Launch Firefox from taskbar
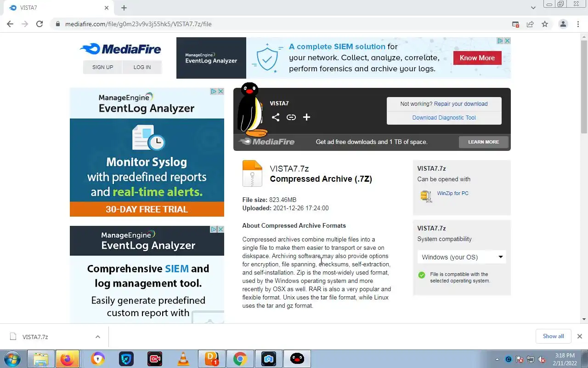Screen dimensions: 588x368 67,359
